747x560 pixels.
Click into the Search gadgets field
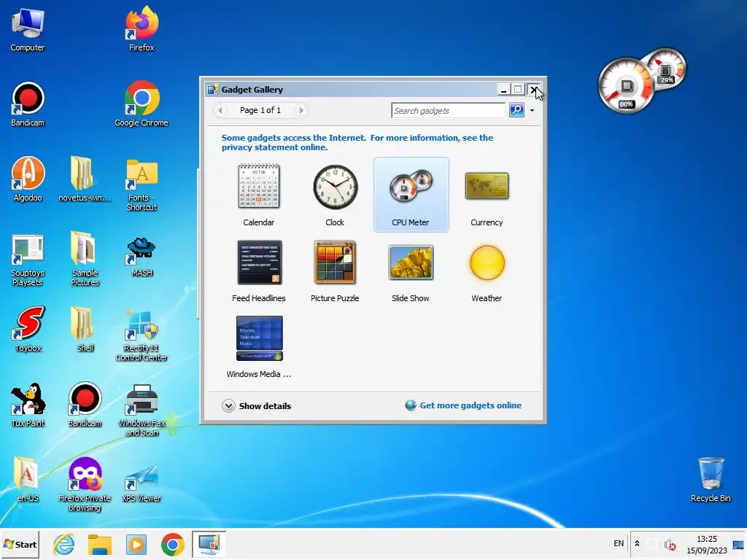click(448, 111)
